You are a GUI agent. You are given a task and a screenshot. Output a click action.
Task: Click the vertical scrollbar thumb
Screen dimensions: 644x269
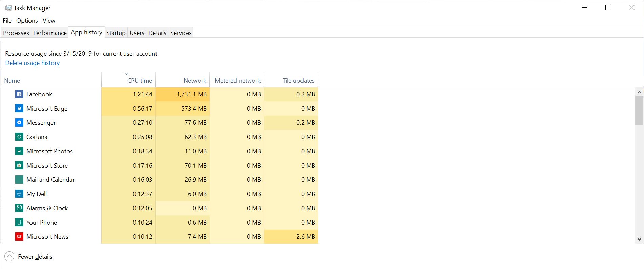pos(639,111)
